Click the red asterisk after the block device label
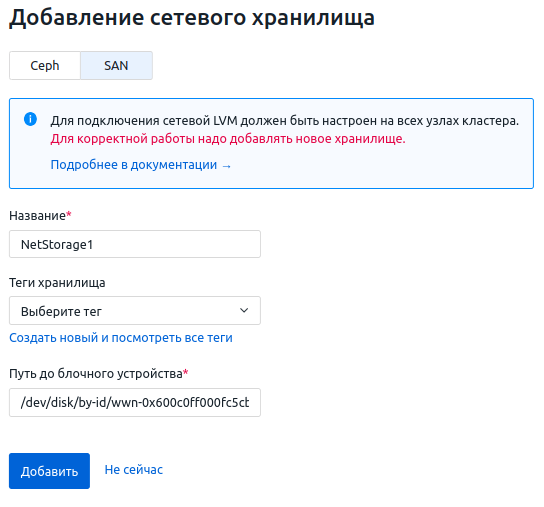This screenshot has width=544, height=507. click(186, 372)
